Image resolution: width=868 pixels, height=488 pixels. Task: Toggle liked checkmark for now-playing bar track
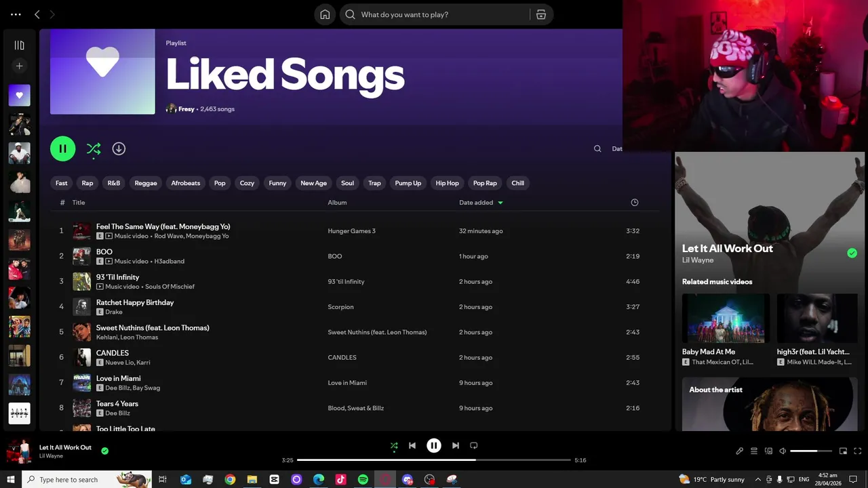click(104, 451)
